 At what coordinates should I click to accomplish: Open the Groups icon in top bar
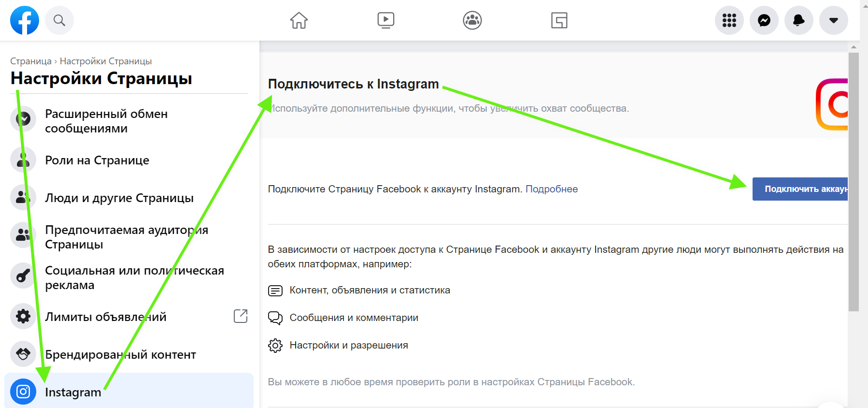(x=472, y=20)
